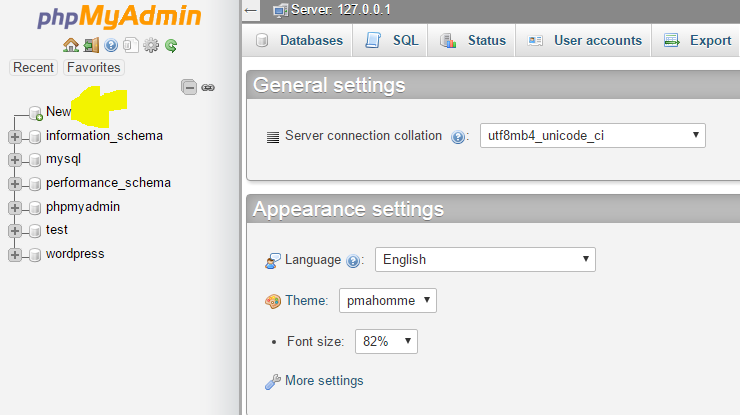This screenshot has width=740, height=415.
Task: Switch to the Export tab
Action: pyautogui.click(x=697, y=41)
